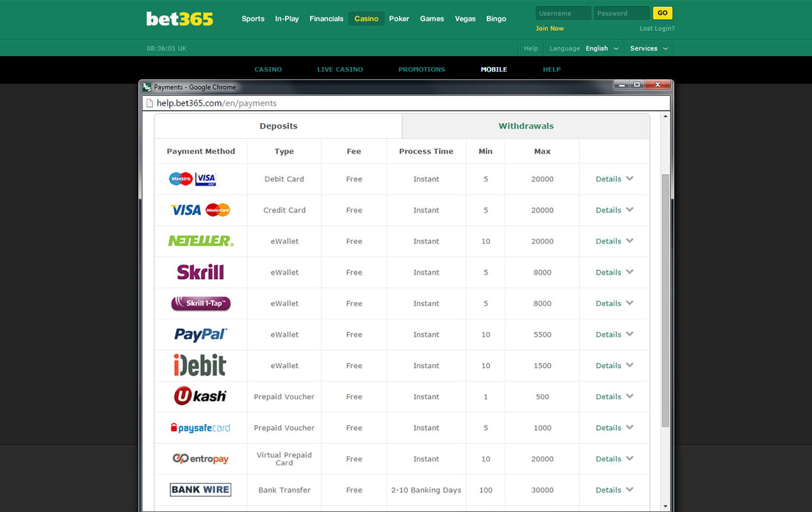Expand Details for Skrill row
The image size is (812, 512).
(614, 272)
